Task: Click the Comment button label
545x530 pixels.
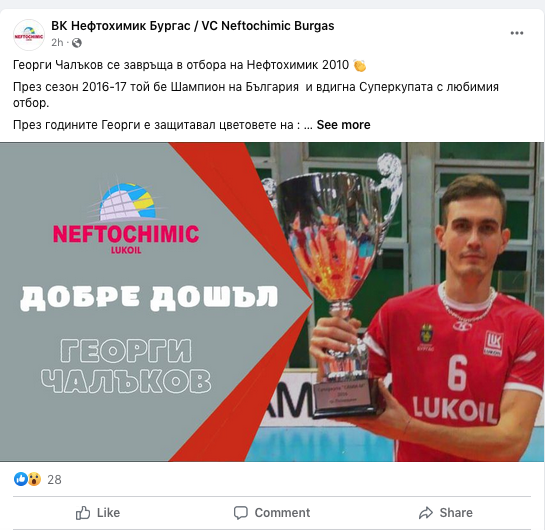Action: pyautogui.click(x=282, y=513)
